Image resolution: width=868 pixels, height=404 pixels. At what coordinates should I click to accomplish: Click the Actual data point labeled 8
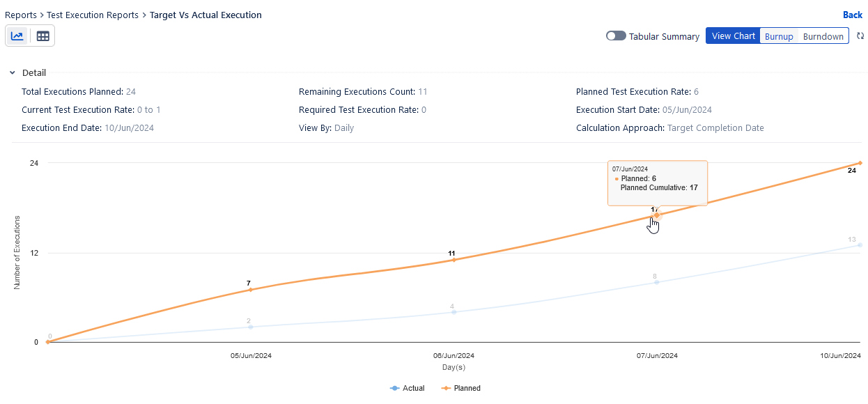click(656, 282)
